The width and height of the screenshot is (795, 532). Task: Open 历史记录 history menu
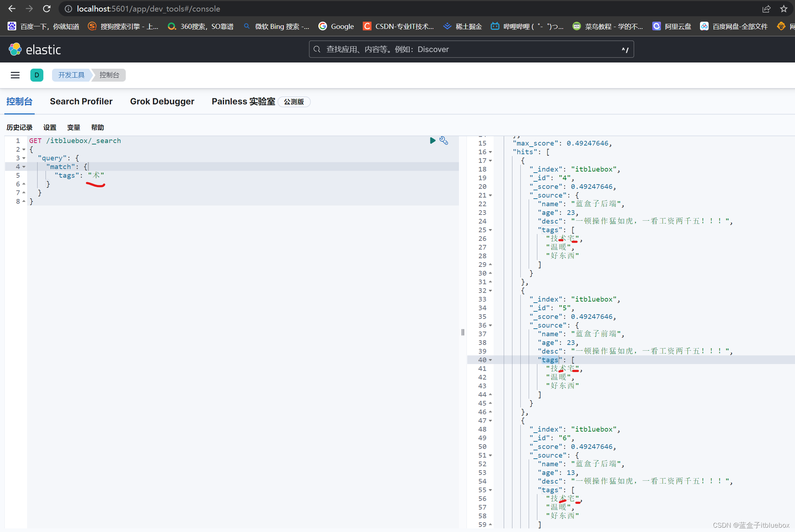tap(20, 127)
